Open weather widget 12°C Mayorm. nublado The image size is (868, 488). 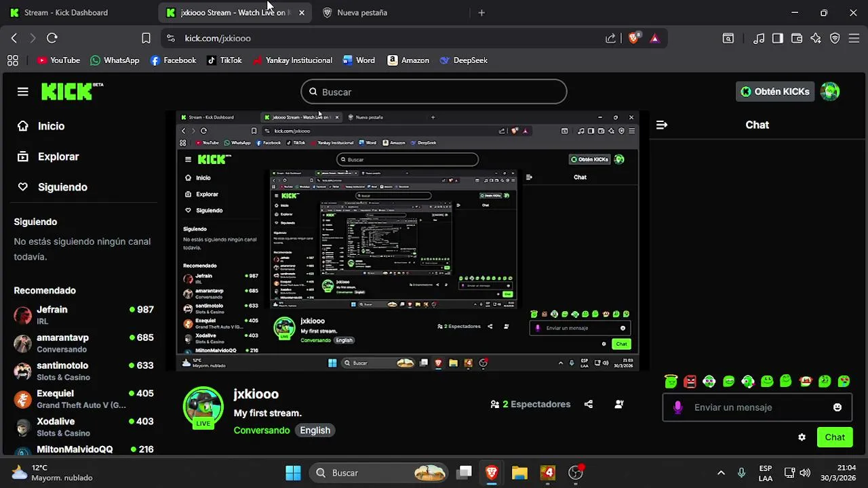(x=53, y=472)
